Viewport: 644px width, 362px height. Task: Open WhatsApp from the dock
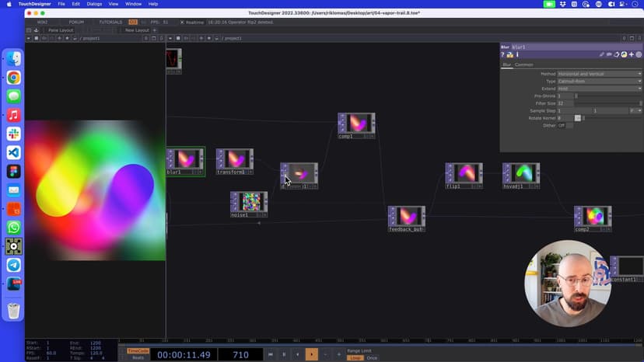(14, 228)
